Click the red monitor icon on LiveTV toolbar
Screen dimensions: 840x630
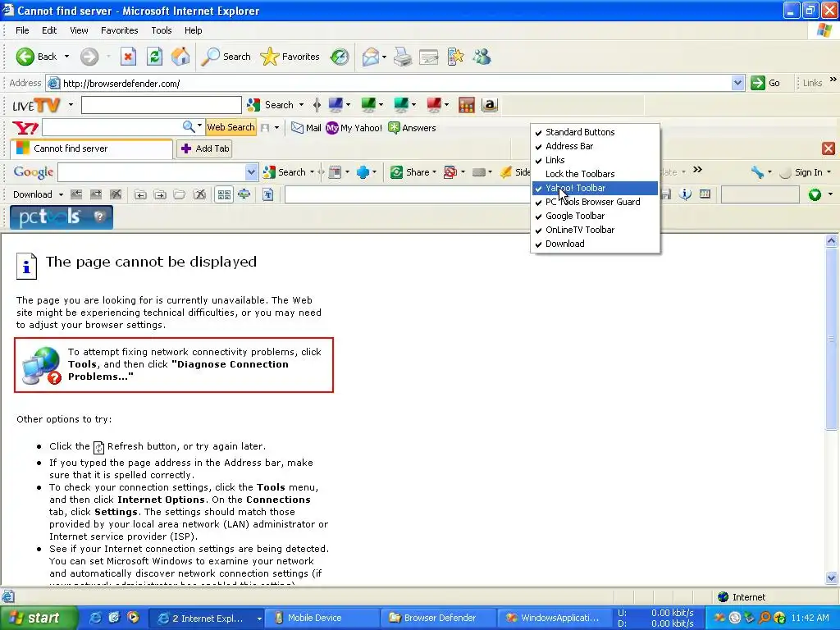[x=434, y=105]
